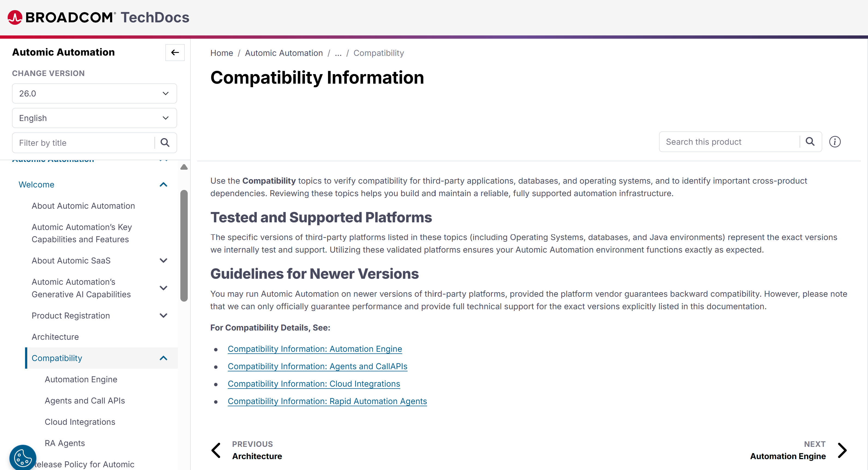Expand About Automic SaaS chevron
Viewport: 868px width, 470px height.
coord(163,260)
